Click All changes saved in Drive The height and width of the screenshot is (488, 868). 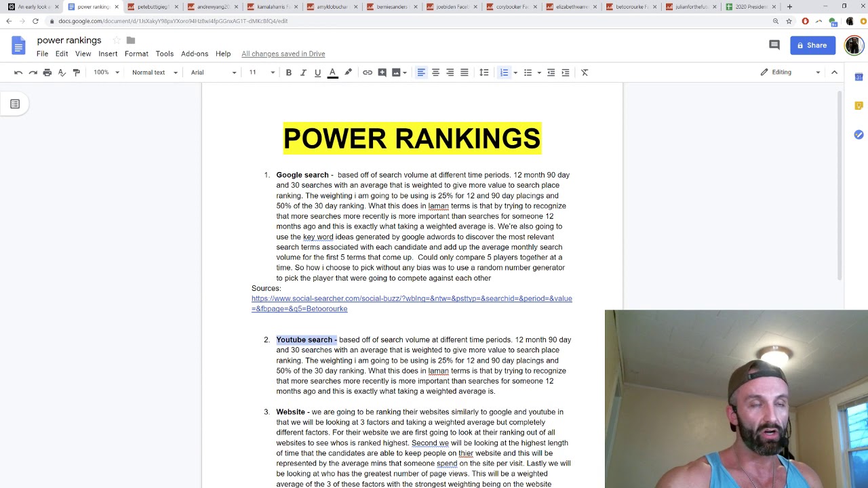click(283, 54)
